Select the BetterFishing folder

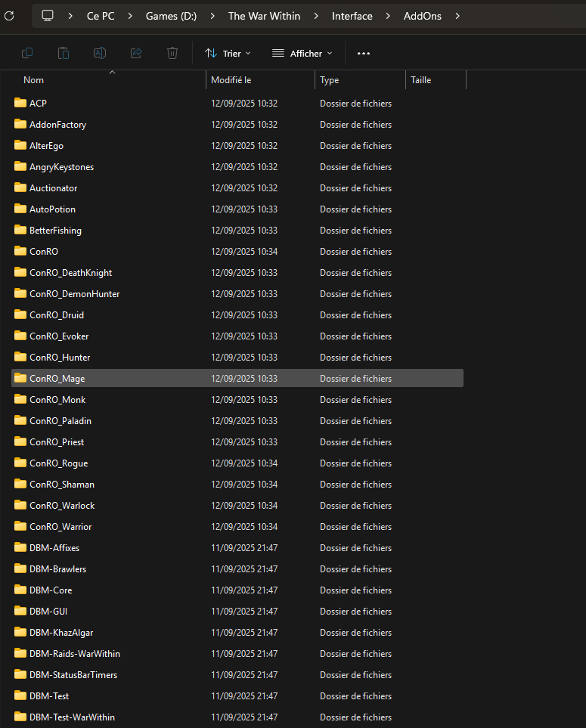pyautogui.click(x=55, y=231)
